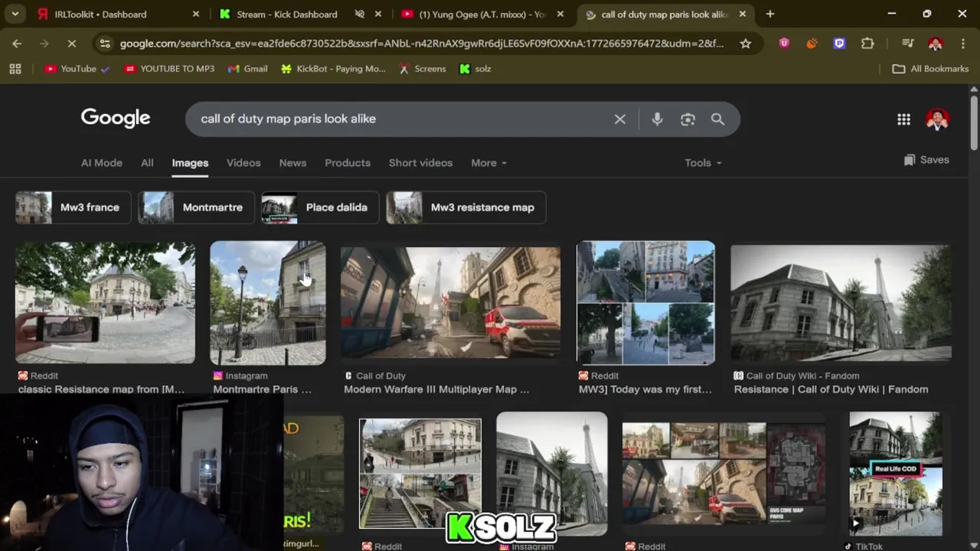
Task: Open search by image camera icon
Action: pyautogui.click(x=688, y=119)
